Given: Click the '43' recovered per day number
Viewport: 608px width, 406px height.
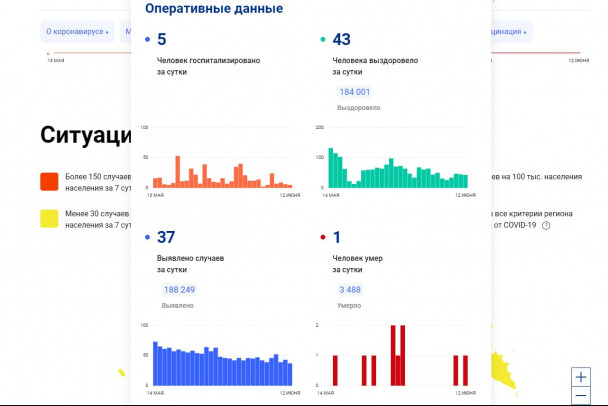Looking at the screenshot, I should click(342, 40).
